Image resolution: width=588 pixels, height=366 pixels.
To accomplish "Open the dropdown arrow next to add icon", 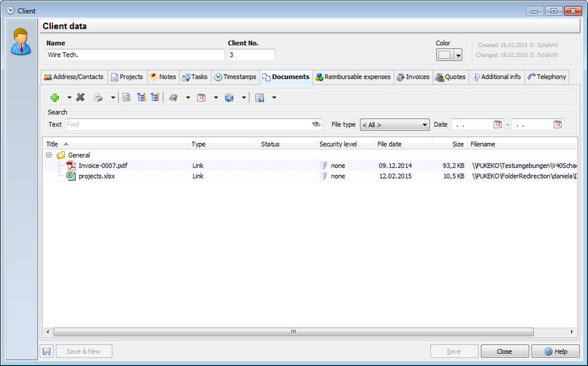I will click(69, 98).
